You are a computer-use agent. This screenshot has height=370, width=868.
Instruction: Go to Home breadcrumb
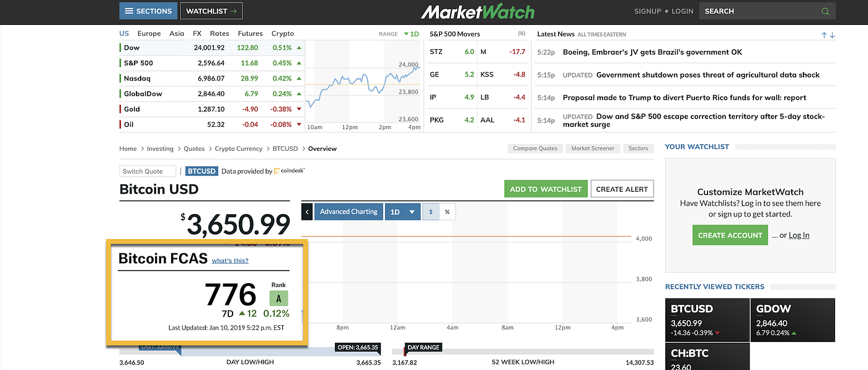(128, 149)
